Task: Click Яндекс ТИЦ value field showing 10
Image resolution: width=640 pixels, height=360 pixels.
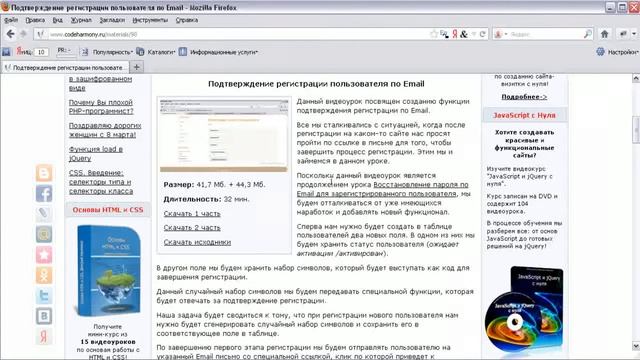Action: tap(41, 52)
